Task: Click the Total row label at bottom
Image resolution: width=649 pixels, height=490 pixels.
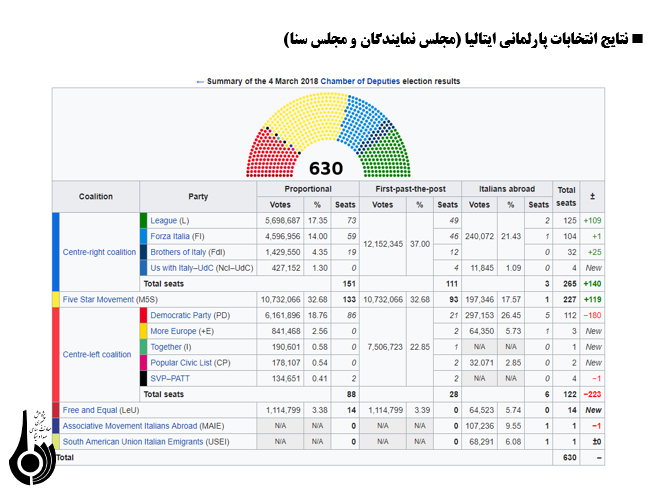Action: (65, 457)
